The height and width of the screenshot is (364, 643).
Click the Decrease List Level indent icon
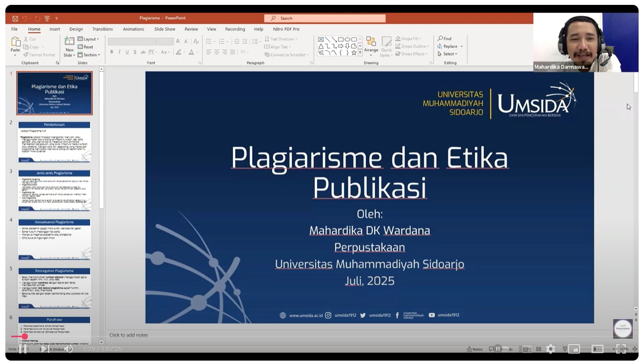[237, 41]
